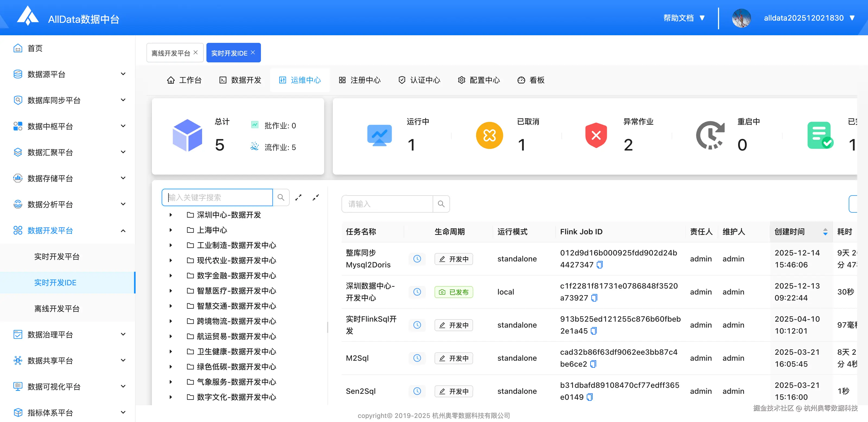Click the user avatar in header
The image size is (868, 422).
741,18
